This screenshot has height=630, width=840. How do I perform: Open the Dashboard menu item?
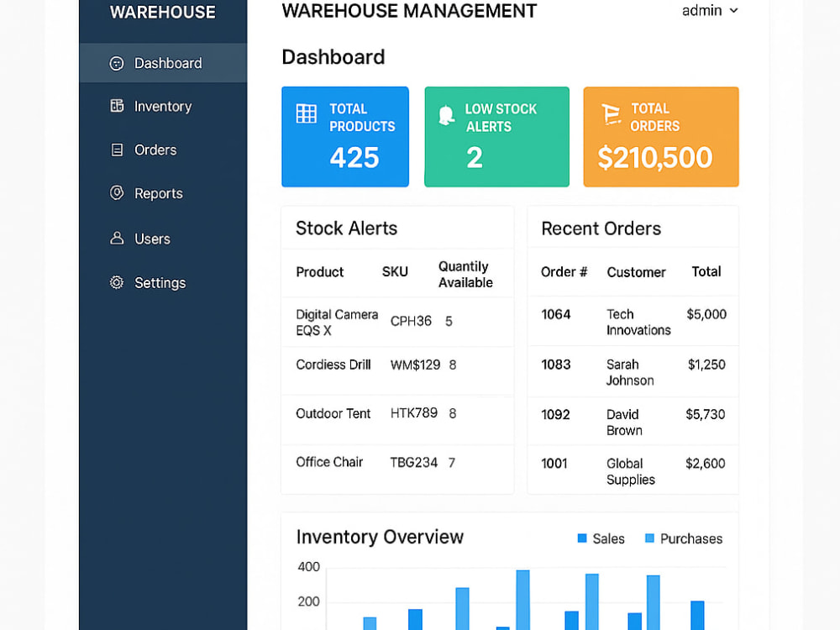pyautogui.click(x=163, y=63)
